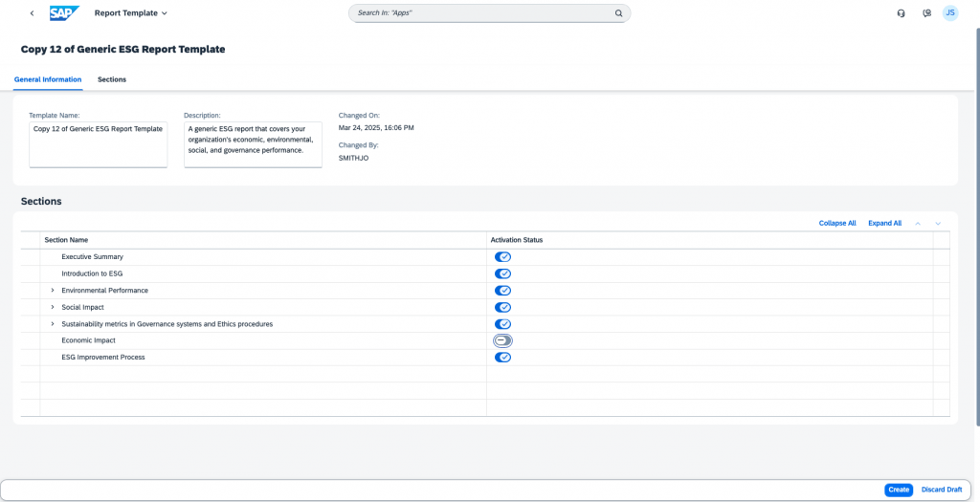This screenshot has width=980, height=502.
Task: Click the Expand All link
Action: point(884,224)
